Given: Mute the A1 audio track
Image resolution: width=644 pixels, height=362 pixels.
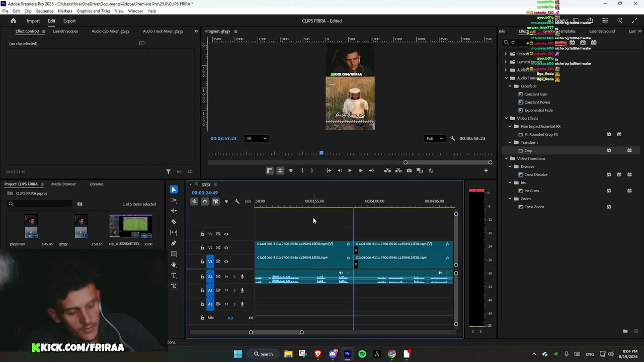Looking at the screenshot, I should [226, 277].
